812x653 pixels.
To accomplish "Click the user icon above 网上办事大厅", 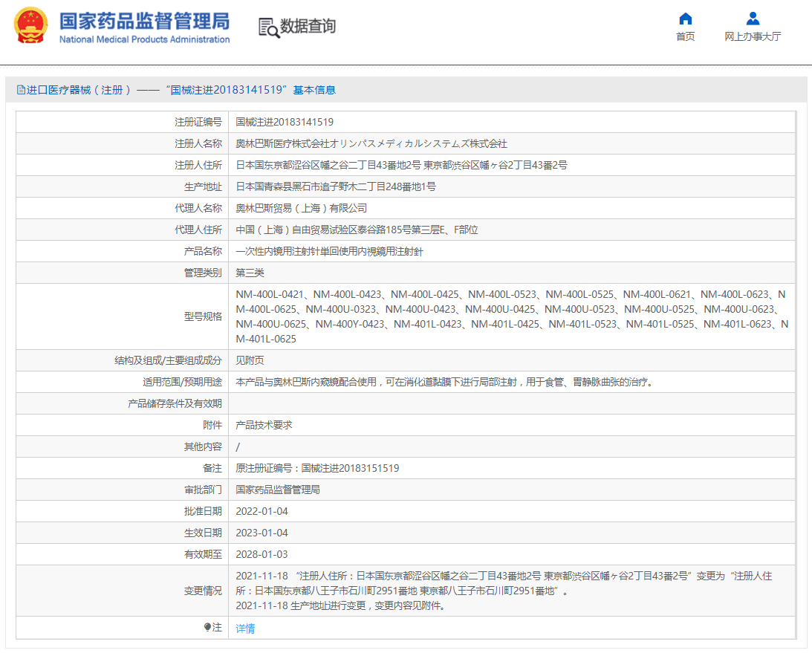I will 753,19.
